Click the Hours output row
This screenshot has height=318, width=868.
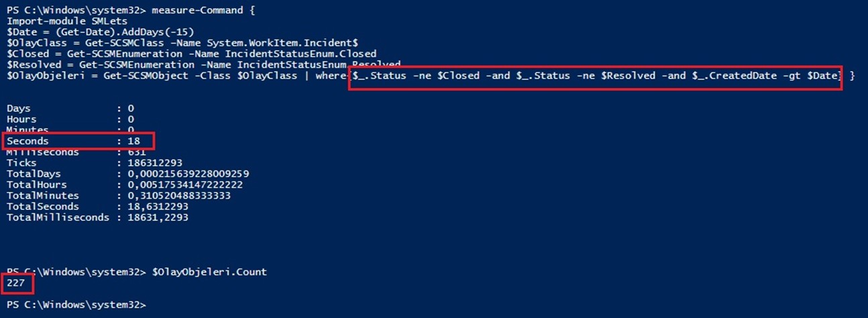coord(70,119)
